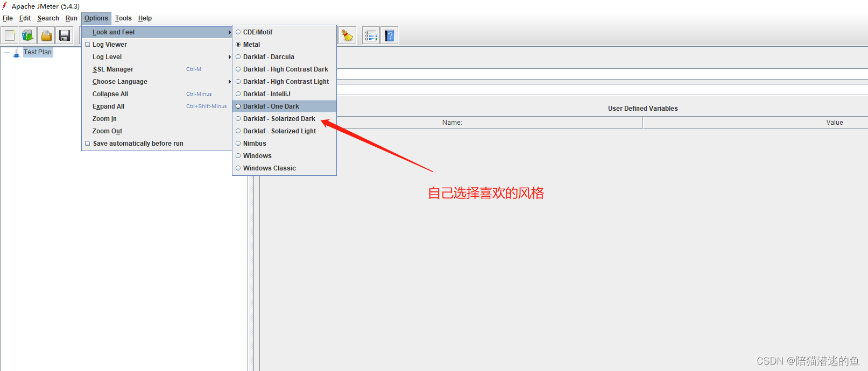Click the Help question mark icon
The height and width of the screenshot is (371, 868).
390,35
